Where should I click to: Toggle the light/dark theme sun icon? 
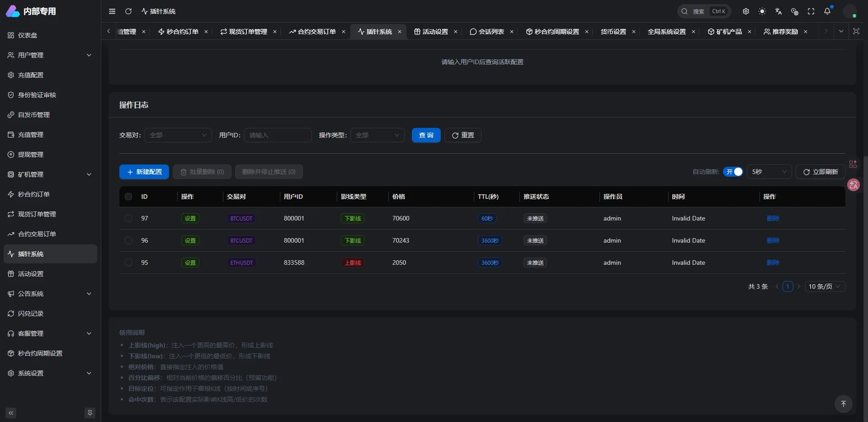pyautogui.click(x=762, y=11)
